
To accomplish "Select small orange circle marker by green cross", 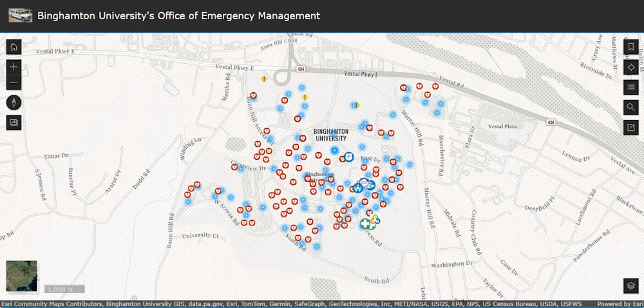I will pyautogui.click(x=373, y=222).
